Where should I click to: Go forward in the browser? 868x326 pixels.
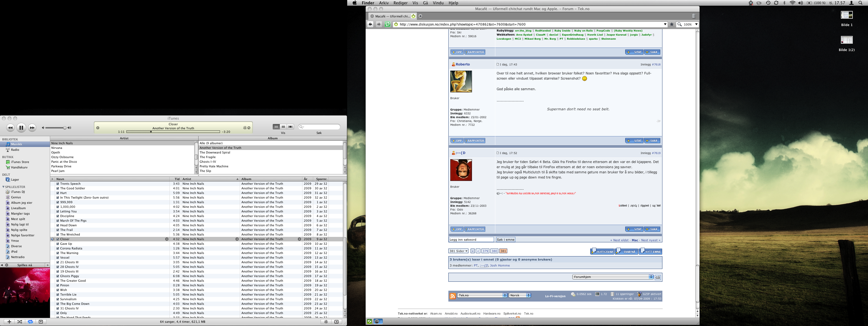click(x=379, y=24)
